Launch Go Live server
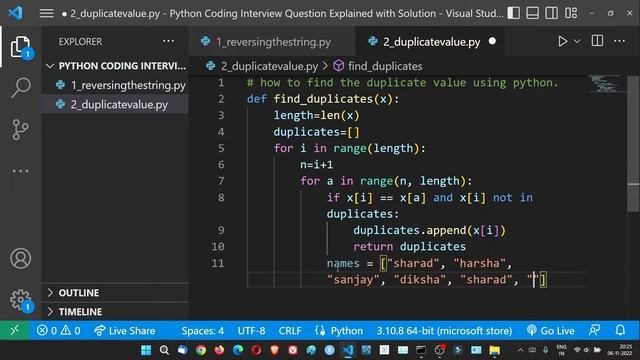Image resolution: width=640 pixels, height=360 pixels. coord(550,331)
